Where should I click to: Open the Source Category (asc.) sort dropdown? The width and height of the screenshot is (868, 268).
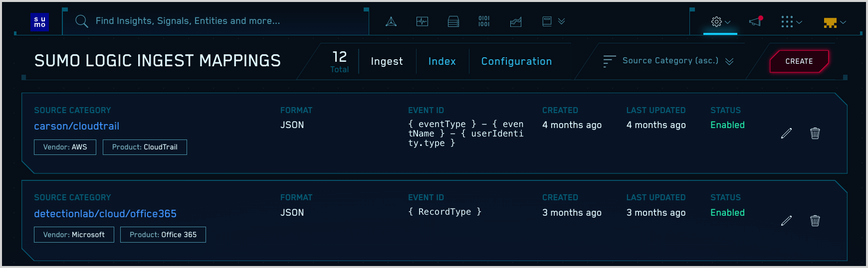[668, 61]
